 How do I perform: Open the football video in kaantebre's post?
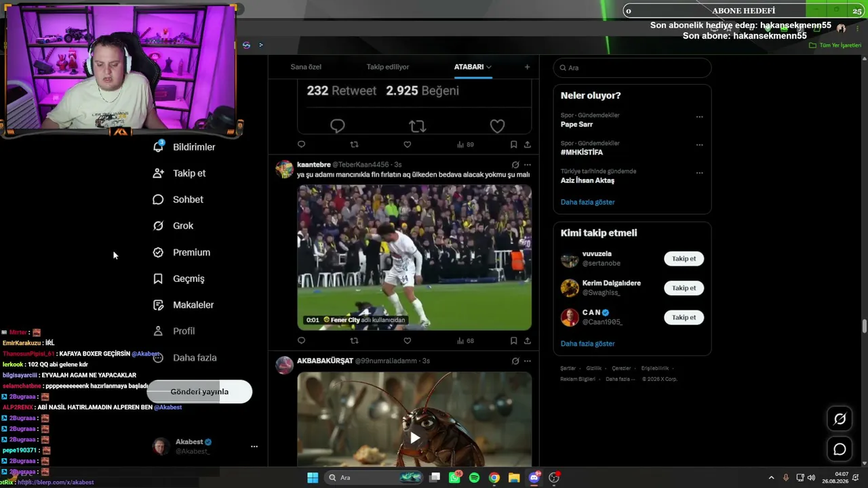[414, 258]
